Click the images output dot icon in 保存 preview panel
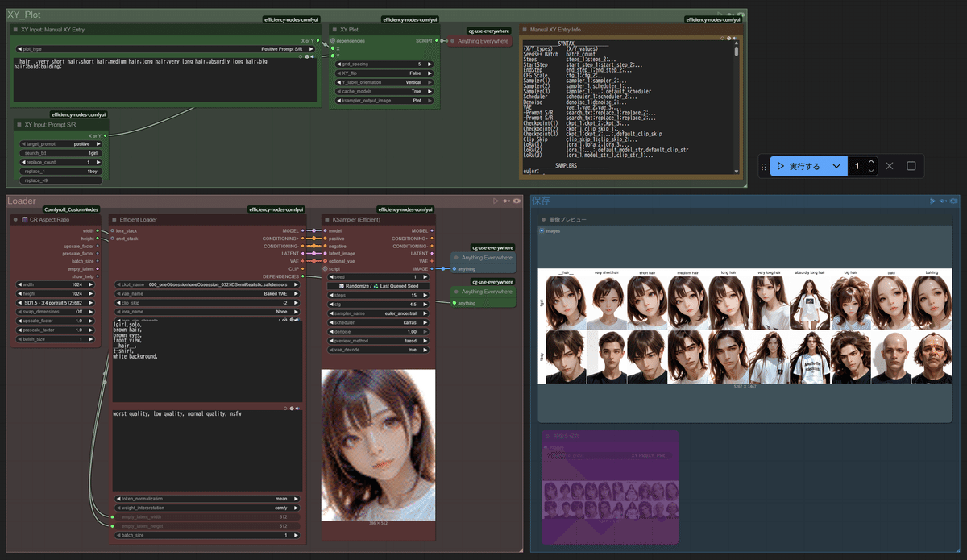 [x=541, y=230]
